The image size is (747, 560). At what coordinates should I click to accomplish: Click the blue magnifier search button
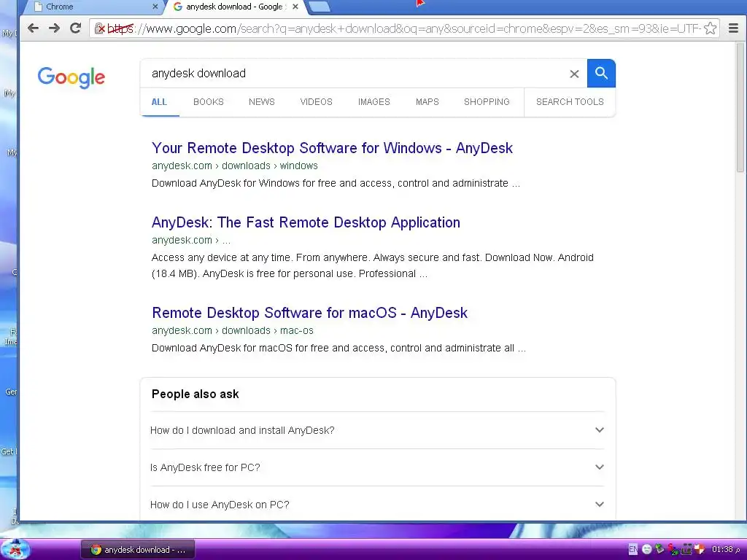click(601, 74)
